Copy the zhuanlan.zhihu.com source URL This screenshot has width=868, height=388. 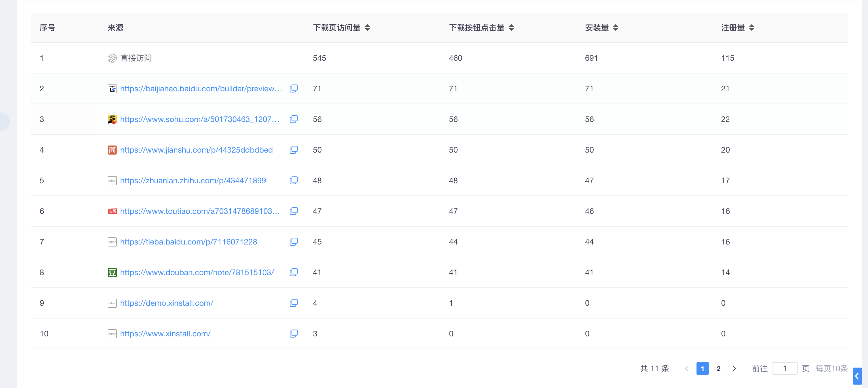293,180
